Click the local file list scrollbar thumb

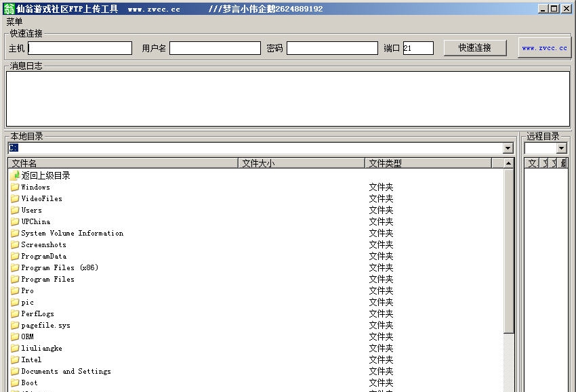click(509, 251)
